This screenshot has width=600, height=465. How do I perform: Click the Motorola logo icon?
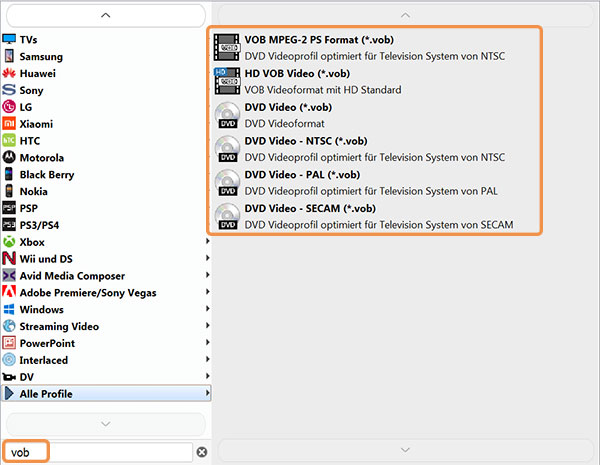click(9, 157)
